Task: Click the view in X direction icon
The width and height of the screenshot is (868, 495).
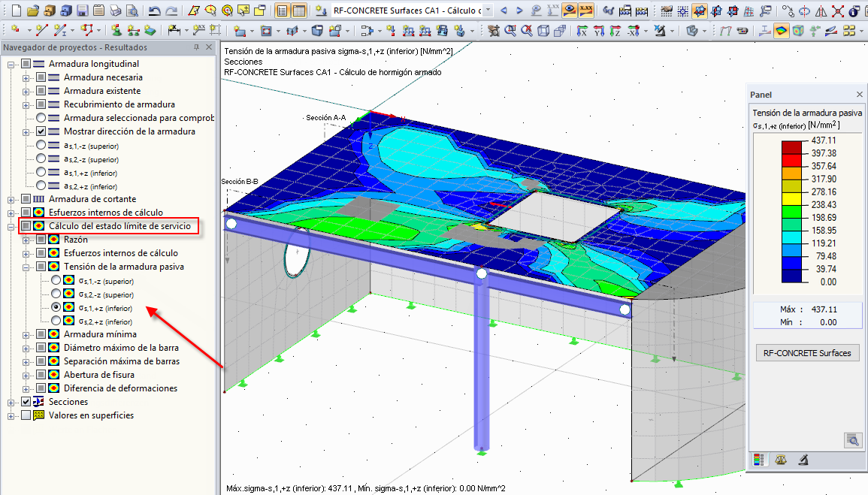Action: 582,31
